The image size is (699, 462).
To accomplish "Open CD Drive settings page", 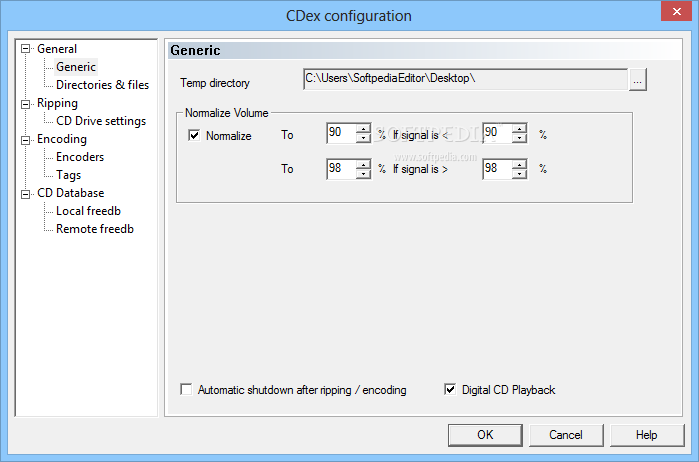I will [x=101, y=121].
